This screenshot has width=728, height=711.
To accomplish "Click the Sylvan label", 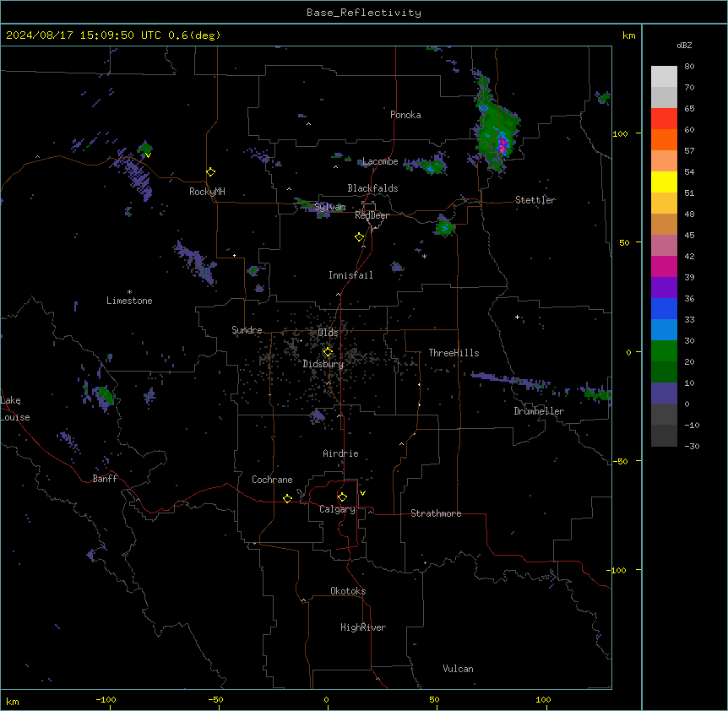I will [330, 207].
